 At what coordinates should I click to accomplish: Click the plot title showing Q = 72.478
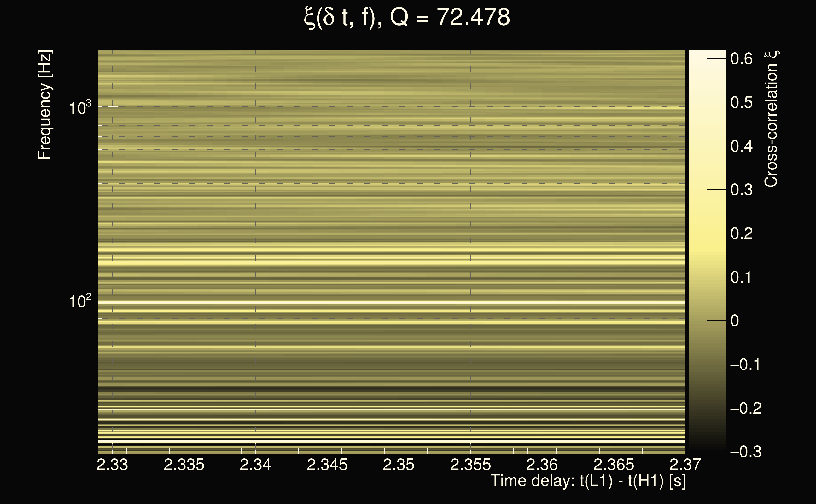click(x=407, y=17)
